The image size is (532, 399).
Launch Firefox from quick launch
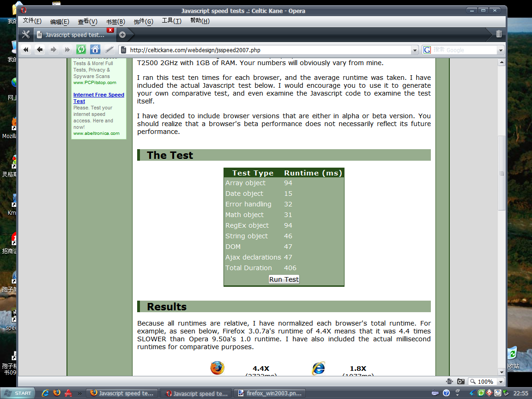pyautogui.click(x=57, y=393)
